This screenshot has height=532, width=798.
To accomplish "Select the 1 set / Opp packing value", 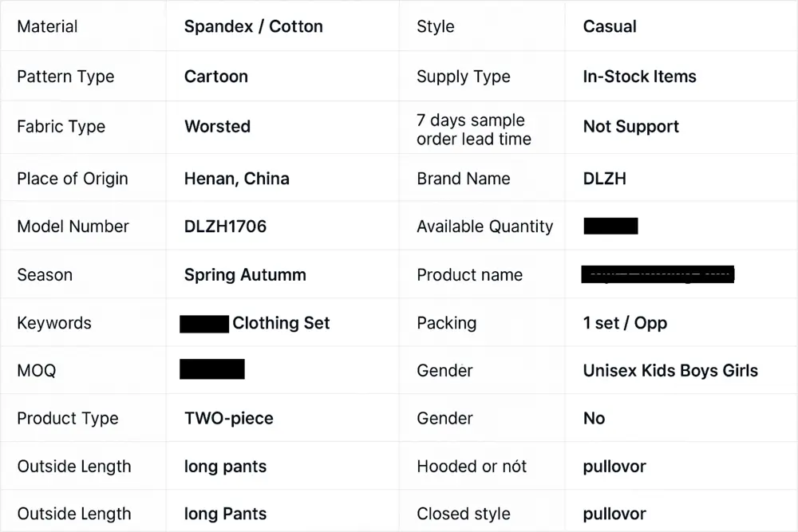I will (x=625, y=323).
